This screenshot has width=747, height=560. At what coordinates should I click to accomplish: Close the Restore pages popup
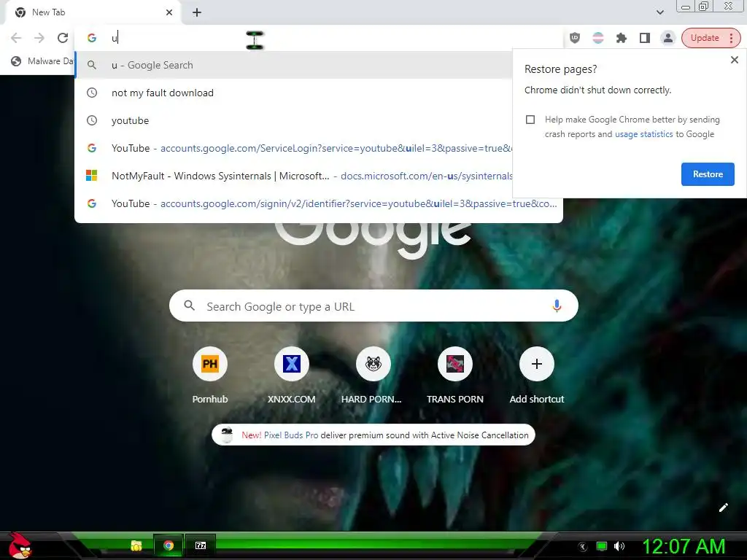click(x=734, y=60)
